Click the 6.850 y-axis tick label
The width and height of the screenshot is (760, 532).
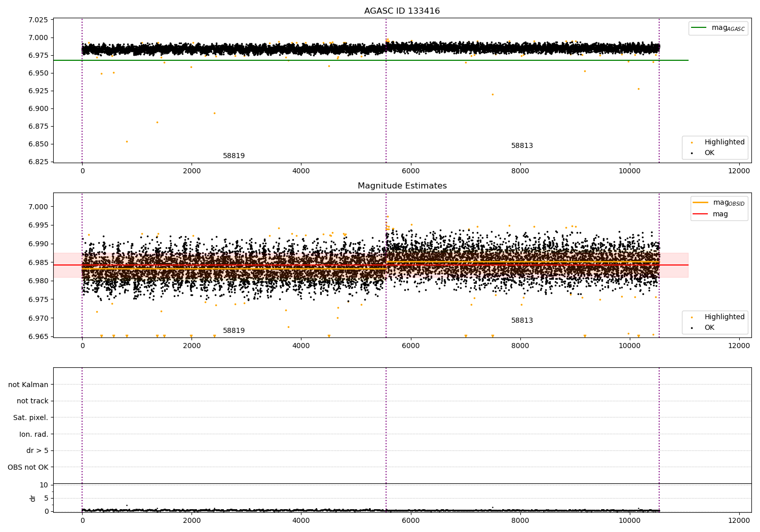[38, 144]
